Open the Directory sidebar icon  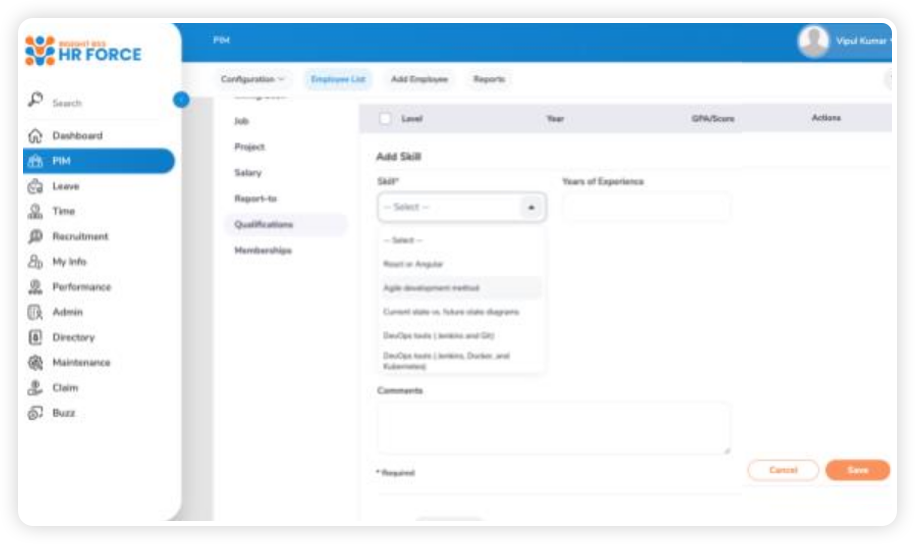point(35,338)
